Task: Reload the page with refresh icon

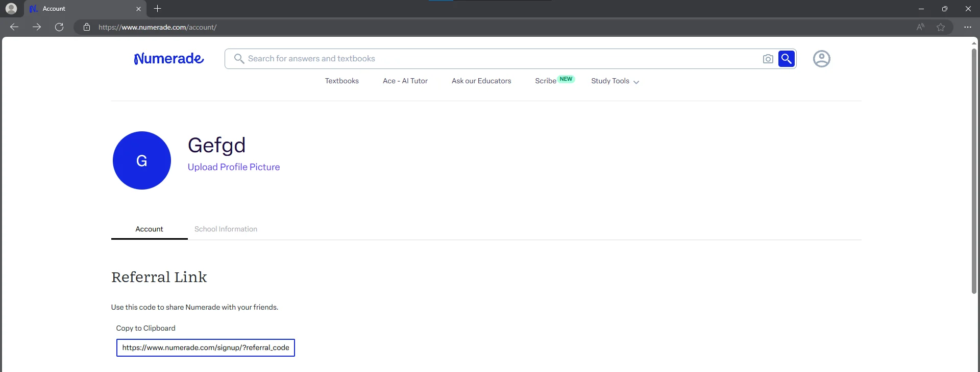Action: [59, 27]
